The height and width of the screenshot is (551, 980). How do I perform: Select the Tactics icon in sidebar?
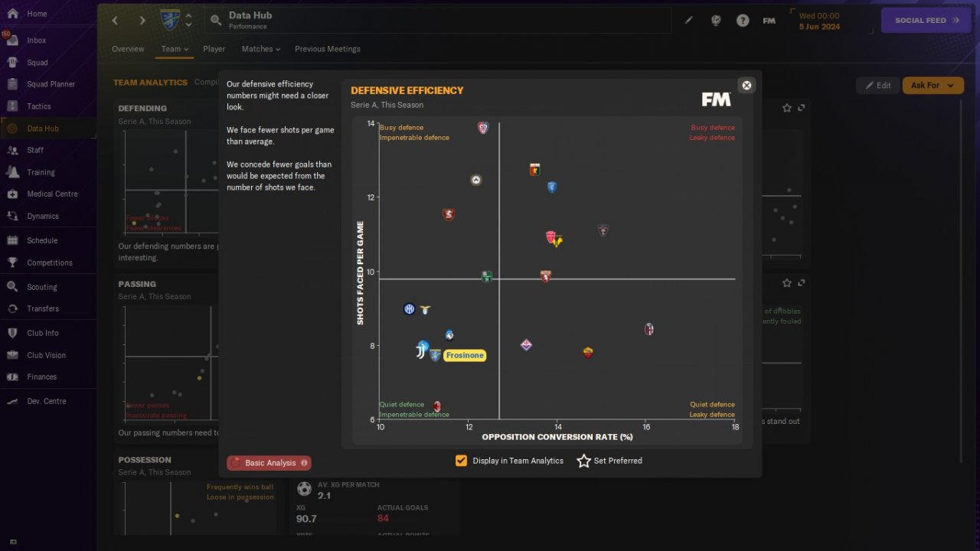tap(12, 106)
